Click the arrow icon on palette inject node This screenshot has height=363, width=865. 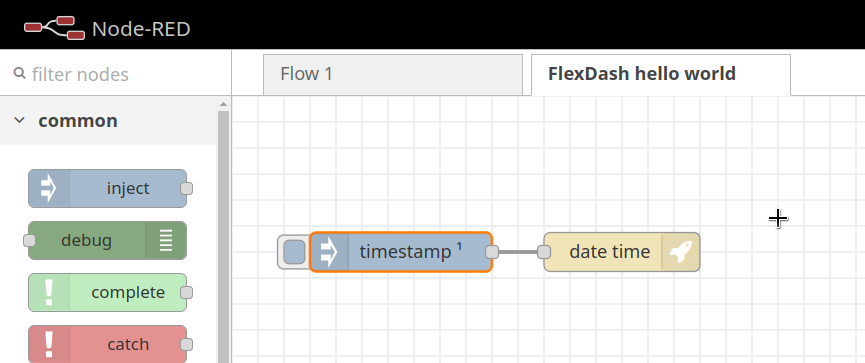tap(49, 189)
